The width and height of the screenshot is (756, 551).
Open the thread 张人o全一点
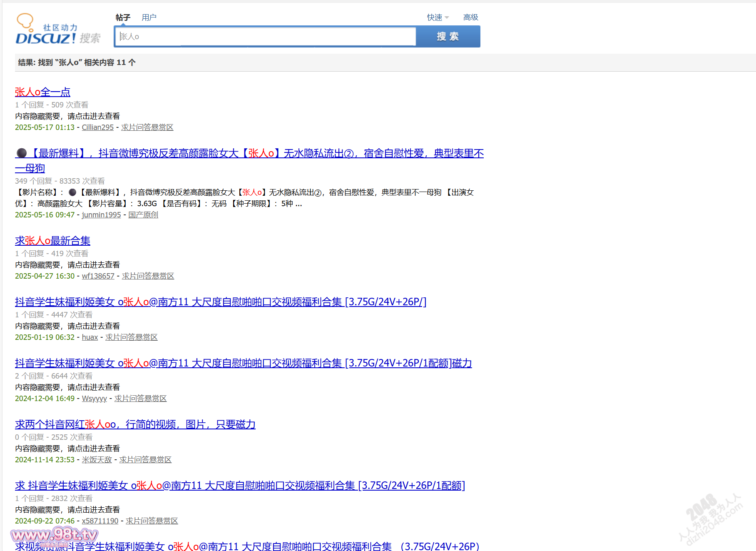coord(42,92)
